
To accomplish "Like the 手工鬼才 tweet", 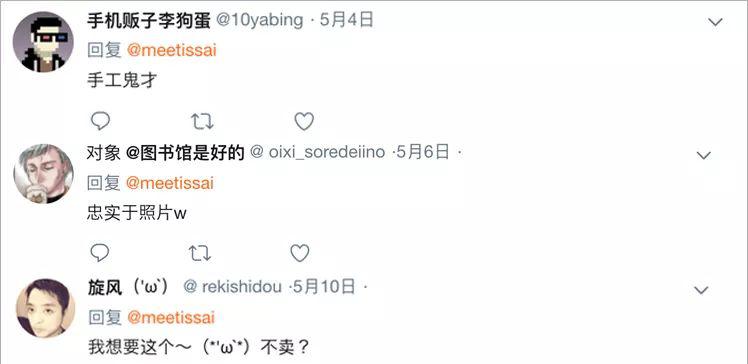I will (x=304, y=122).
